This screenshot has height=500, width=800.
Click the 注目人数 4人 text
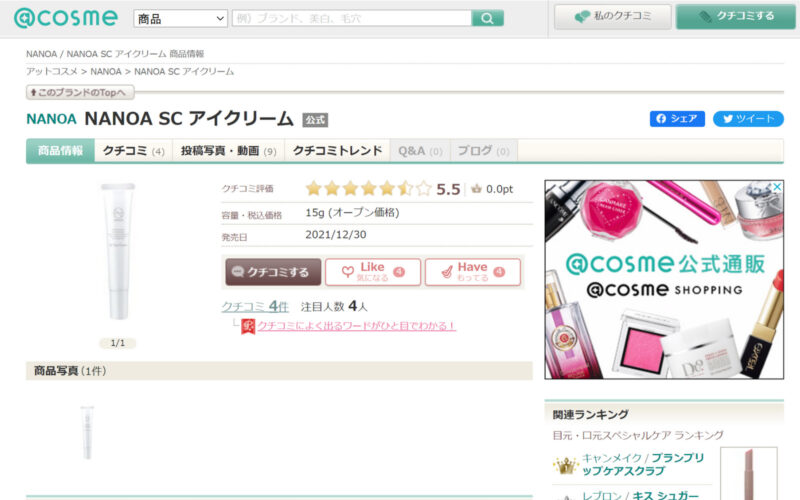pyautogui.click(x=334, y=307)
